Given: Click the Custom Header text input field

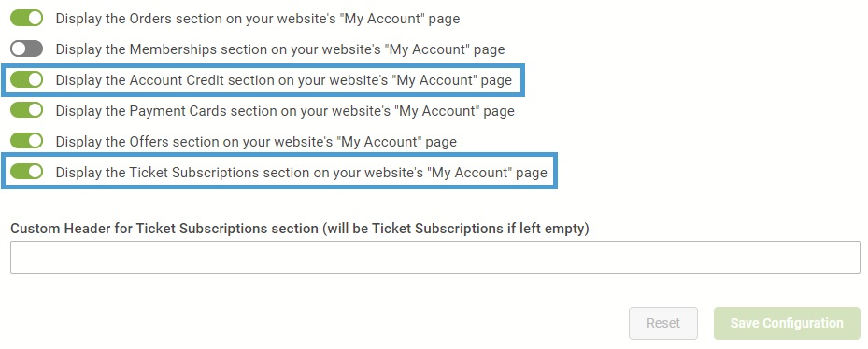Looking at the screenshot, I should (x=435, y=258).
